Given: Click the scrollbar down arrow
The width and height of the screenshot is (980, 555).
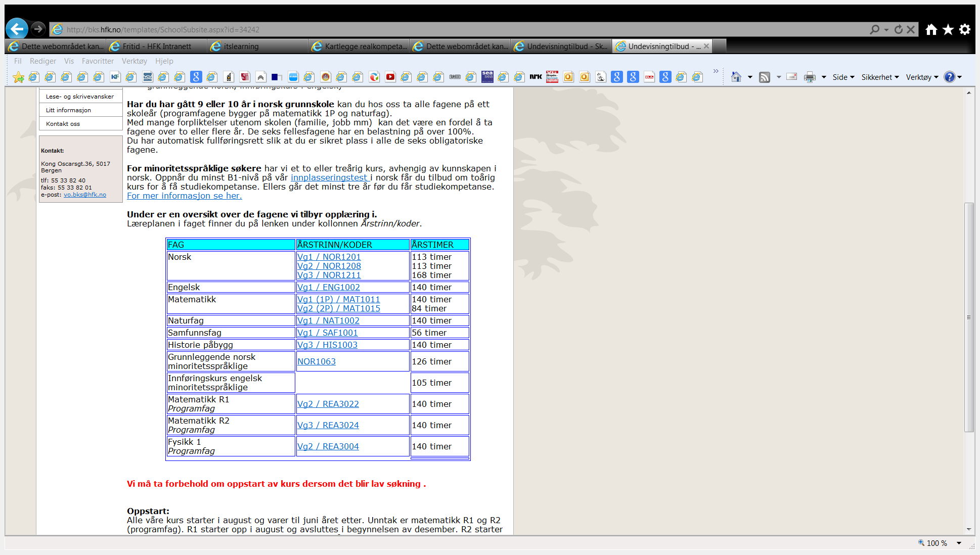Looking at the screenshot, I should coord(969,529).
